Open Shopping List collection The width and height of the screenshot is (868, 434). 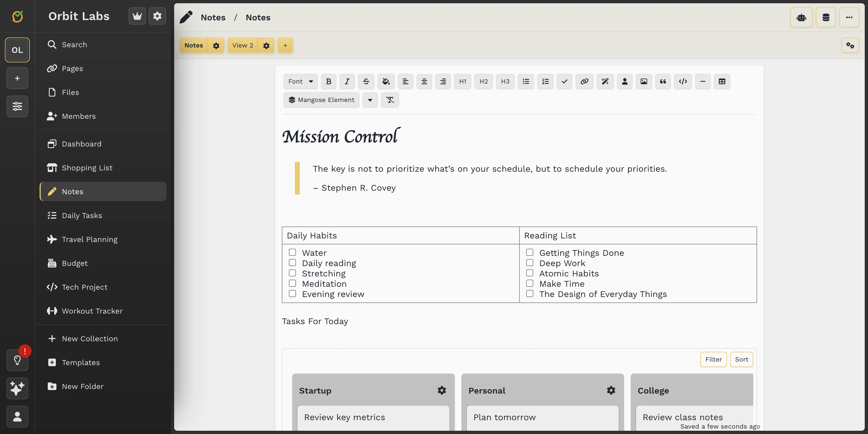pos(103,168)
